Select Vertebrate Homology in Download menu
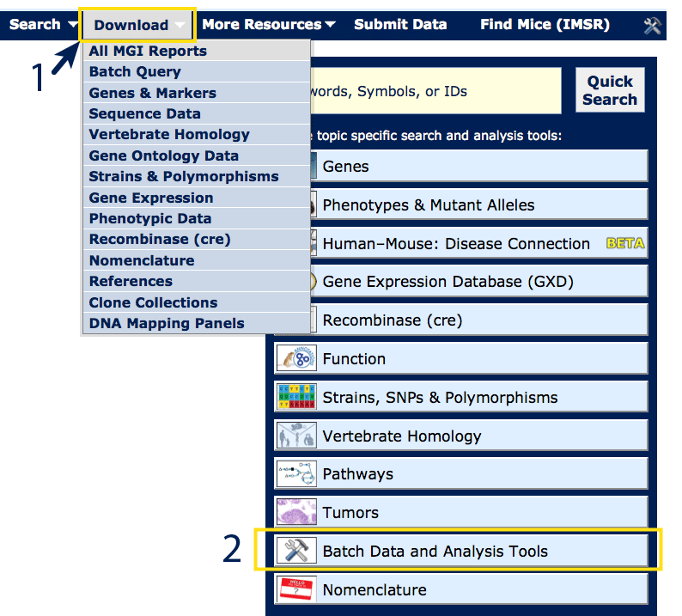Viewport: 682px width, 616px height. [x=197, y=134]
